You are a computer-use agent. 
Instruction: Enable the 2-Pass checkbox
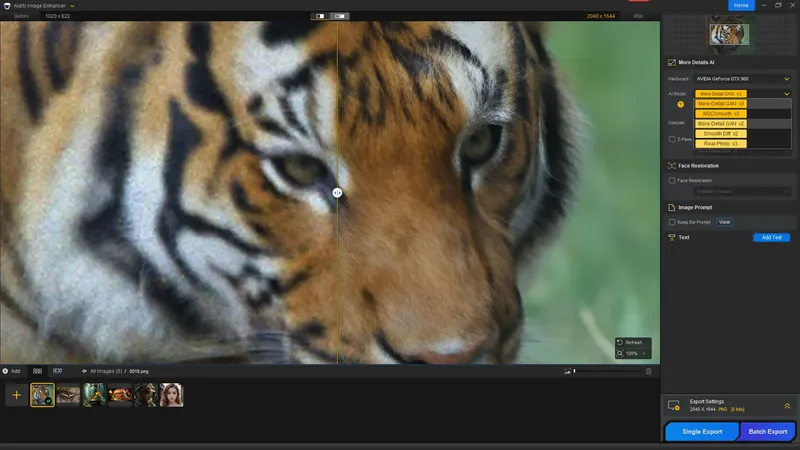(x=672, y=139)
